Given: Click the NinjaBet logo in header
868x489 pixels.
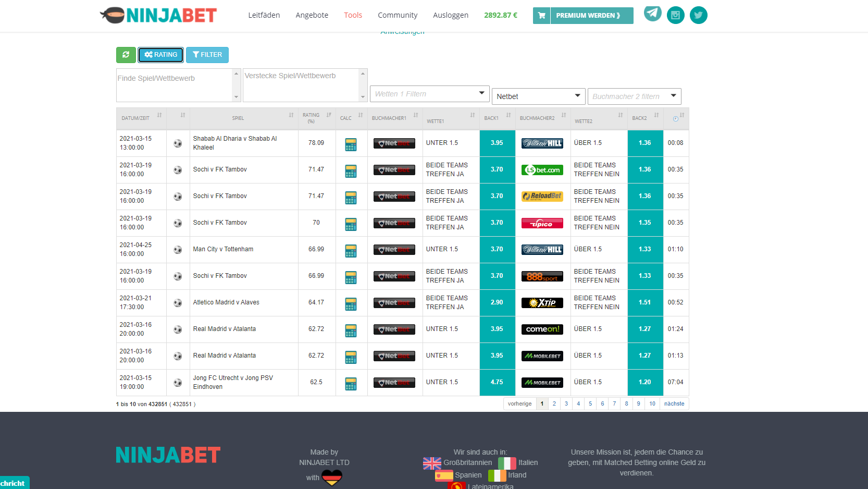Looking at the screenshot, I should 158,15.
